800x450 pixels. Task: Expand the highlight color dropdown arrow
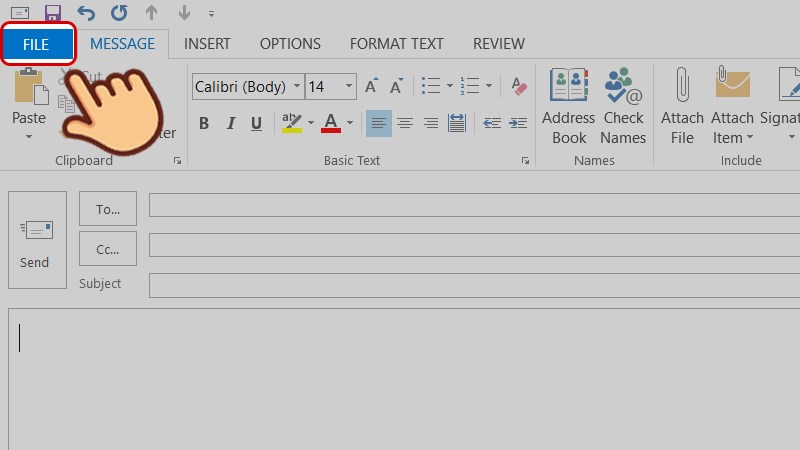(311, 123)
